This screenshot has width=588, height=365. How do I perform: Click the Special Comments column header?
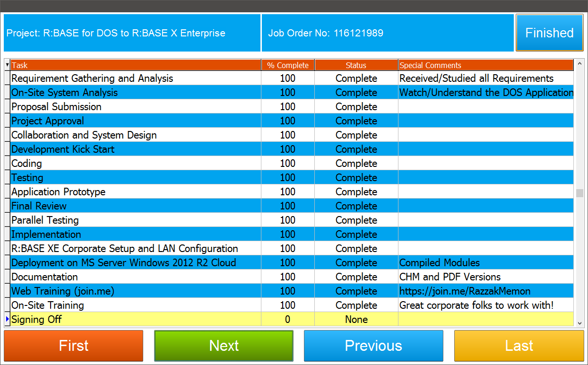pyautogui.click(x=485, y=65)
